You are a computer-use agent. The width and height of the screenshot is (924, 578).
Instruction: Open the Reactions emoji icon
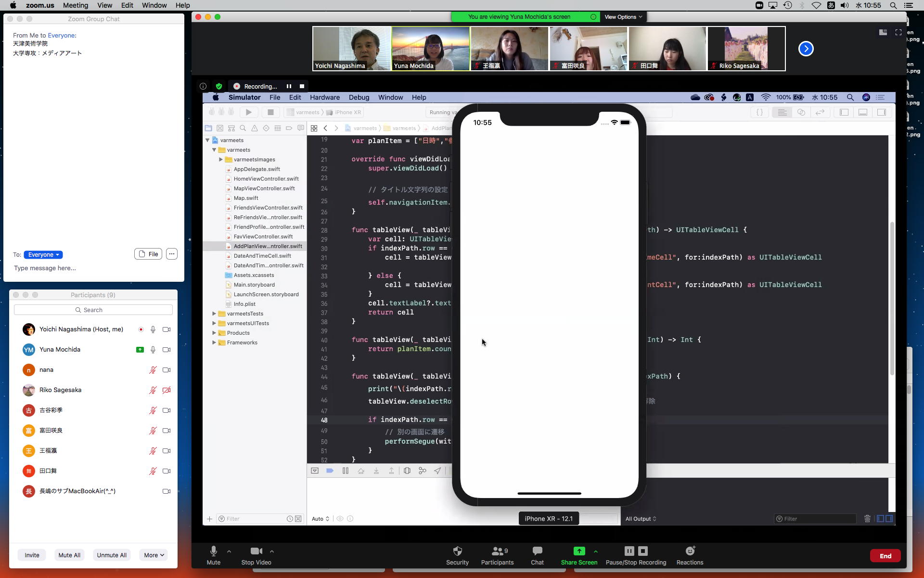click(x=690, y=551)
